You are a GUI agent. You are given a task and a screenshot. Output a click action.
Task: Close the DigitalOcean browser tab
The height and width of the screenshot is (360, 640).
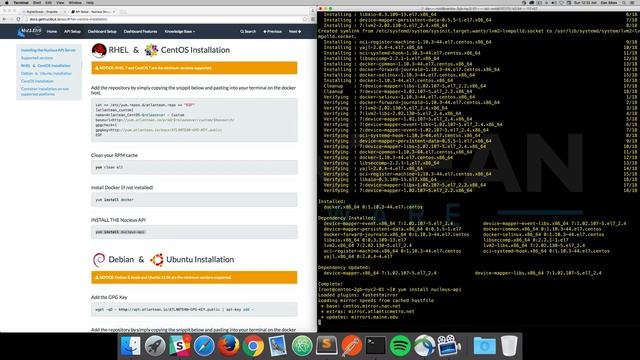64,12
